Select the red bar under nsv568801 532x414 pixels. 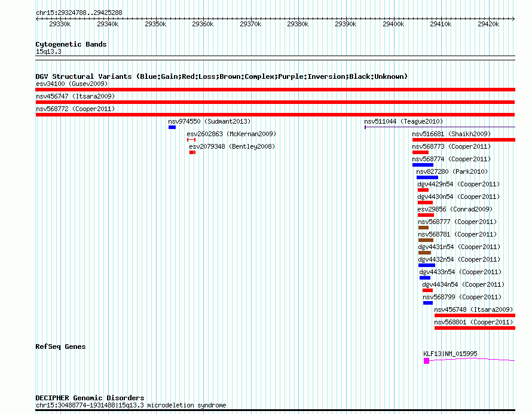[475, 328]
